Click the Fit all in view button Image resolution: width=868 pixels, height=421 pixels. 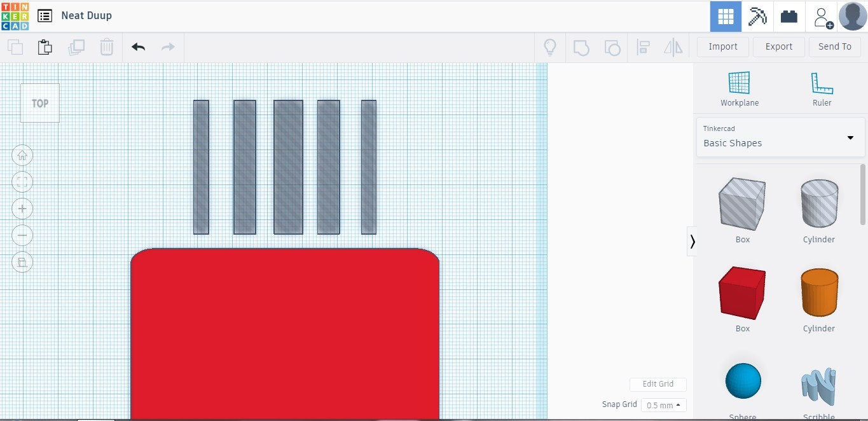pos(22,183)
